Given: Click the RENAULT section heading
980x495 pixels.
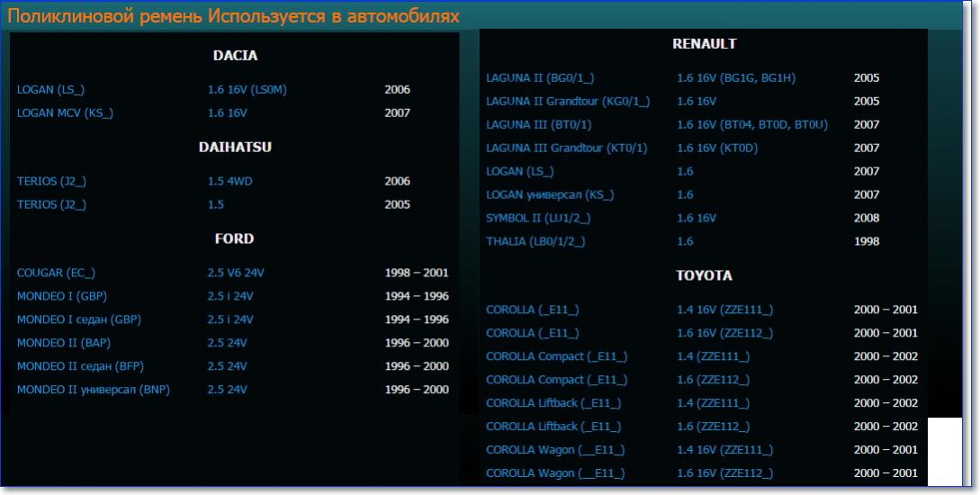Looking at the screenshot, I should (x=705, y=44).
